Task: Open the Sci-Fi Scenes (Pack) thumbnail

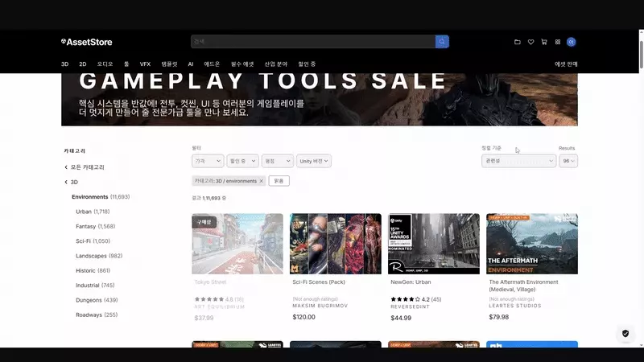Action: coord(336,244)
